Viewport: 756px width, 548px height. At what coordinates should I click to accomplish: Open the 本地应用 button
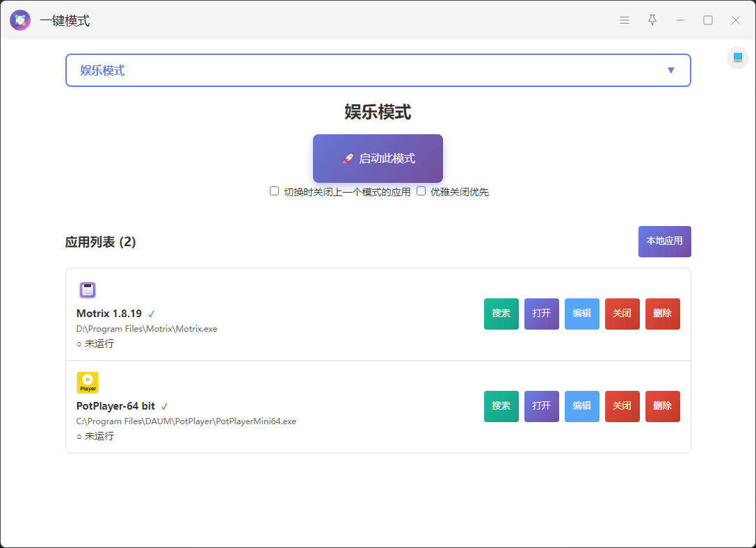click(x=664, y=241)
